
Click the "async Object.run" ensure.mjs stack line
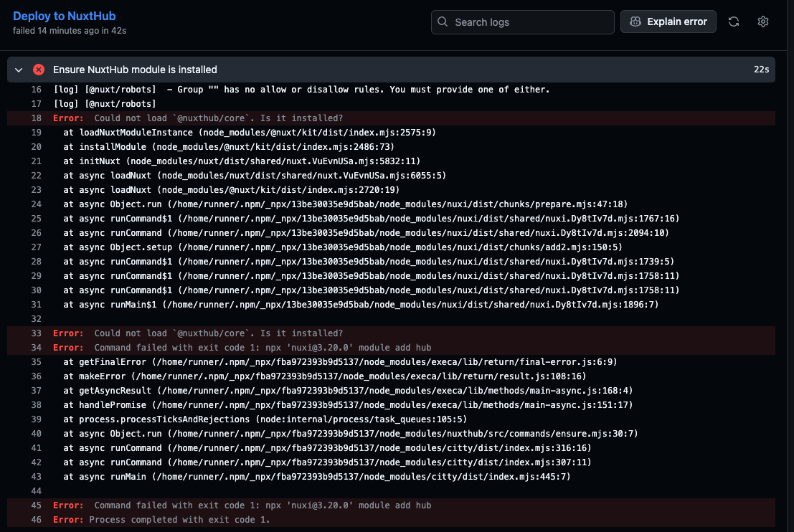[351, 434]
